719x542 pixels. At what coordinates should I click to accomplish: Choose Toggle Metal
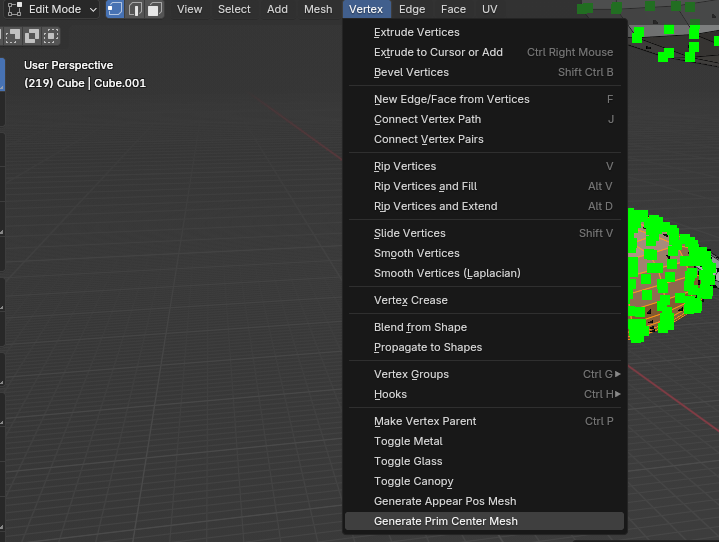(484, 441)
